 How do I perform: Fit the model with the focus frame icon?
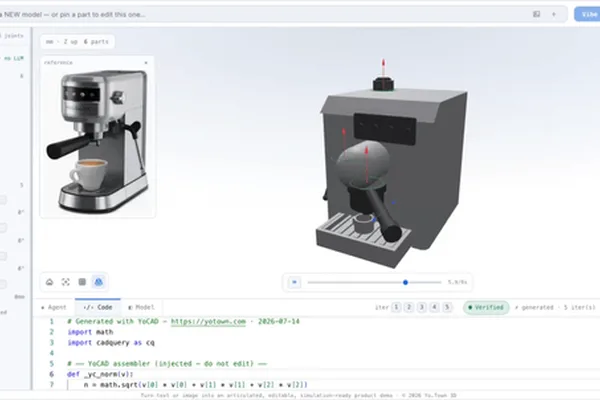pos(66,282)
